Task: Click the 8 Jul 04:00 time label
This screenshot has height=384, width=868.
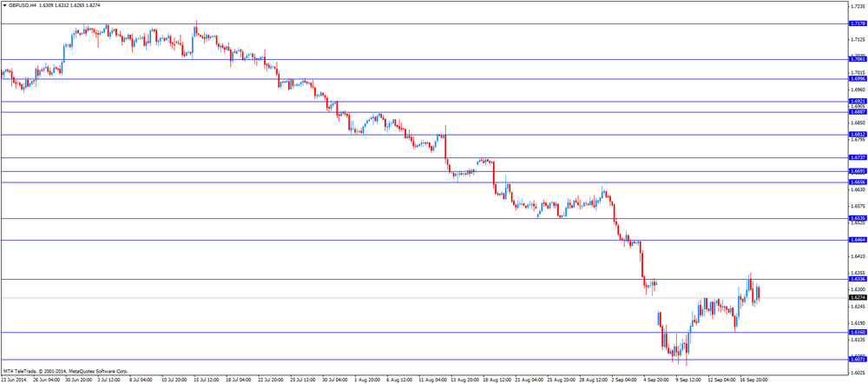Action: [141, 381]
